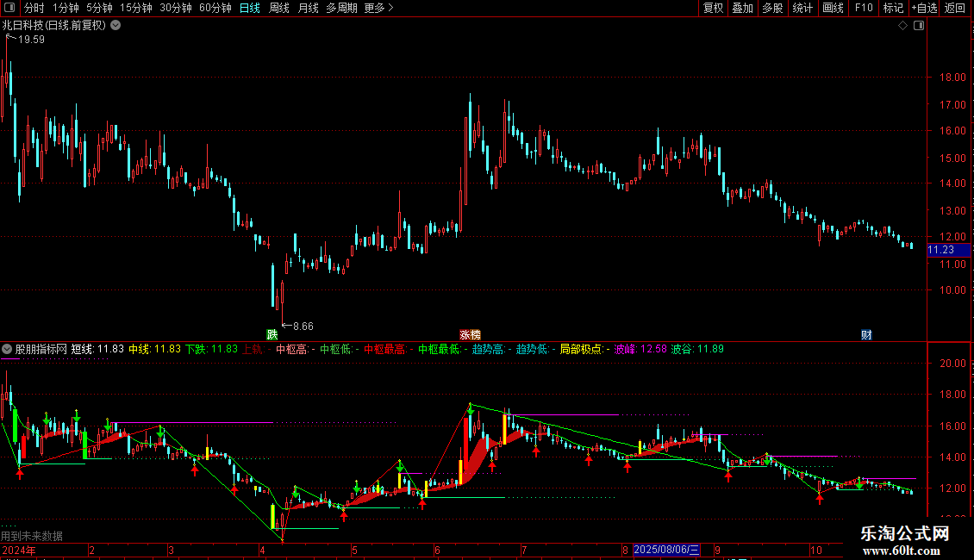
Task: Open the 画线 drawing tools
Action: click(x=833, y=8)
